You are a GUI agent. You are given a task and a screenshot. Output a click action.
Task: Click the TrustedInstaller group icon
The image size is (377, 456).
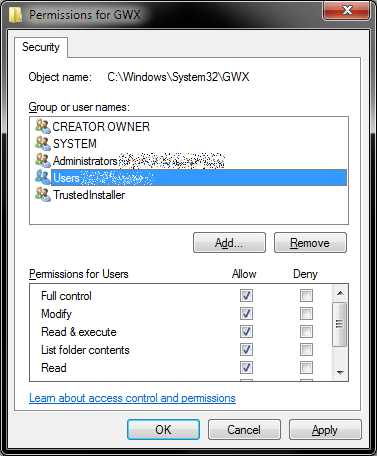[43, 194]
